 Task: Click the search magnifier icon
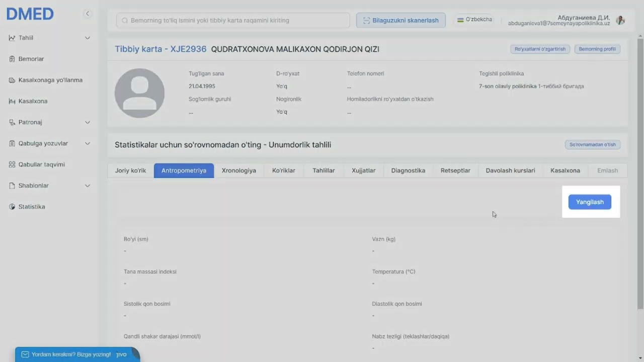pos(125,21)
